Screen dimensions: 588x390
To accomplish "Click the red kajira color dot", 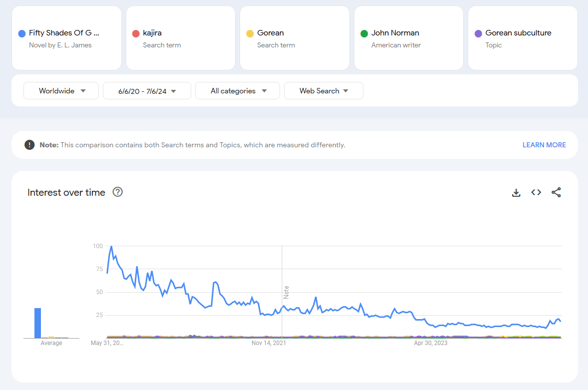I will [x=136, y=33].
